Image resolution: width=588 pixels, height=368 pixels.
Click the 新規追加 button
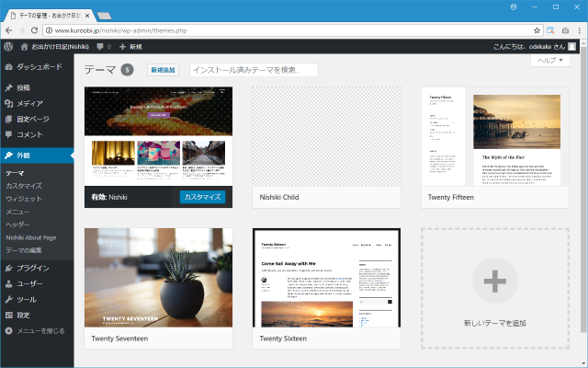163,70
